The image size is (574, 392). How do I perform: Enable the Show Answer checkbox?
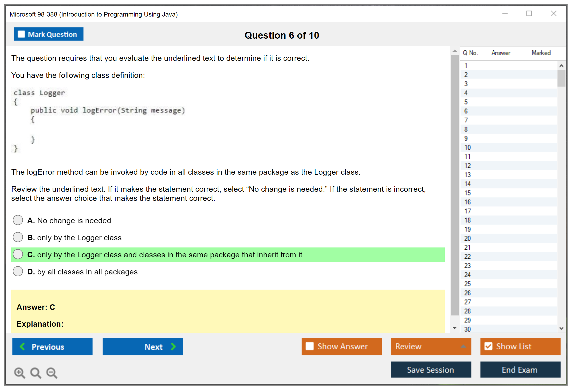(310, 346)
